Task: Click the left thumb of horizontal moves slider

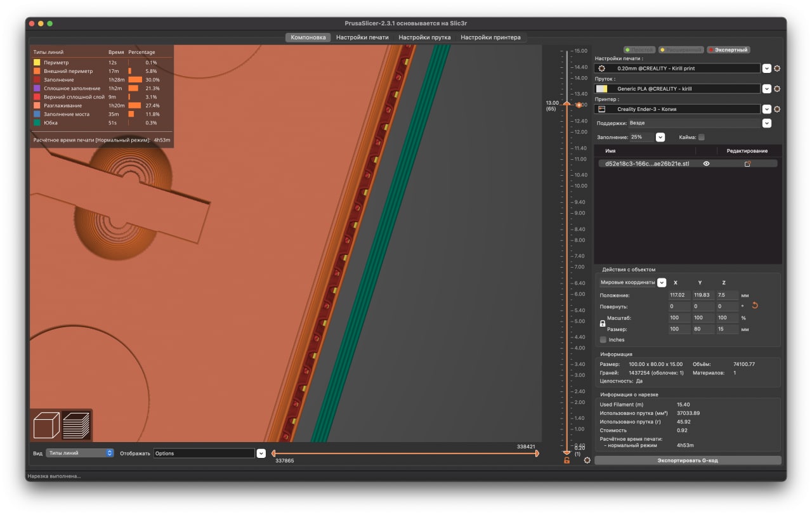Action: click(x=273, y=453)
